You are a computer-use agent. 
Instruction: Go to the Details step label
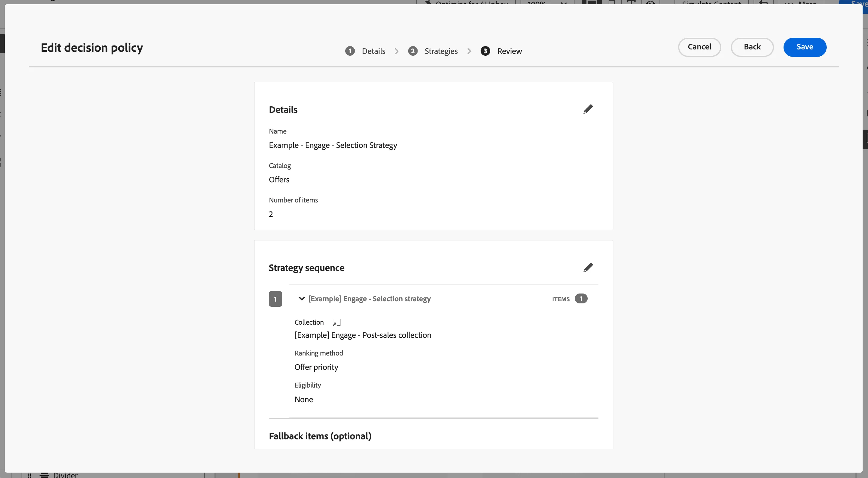(x=373, y=51)
